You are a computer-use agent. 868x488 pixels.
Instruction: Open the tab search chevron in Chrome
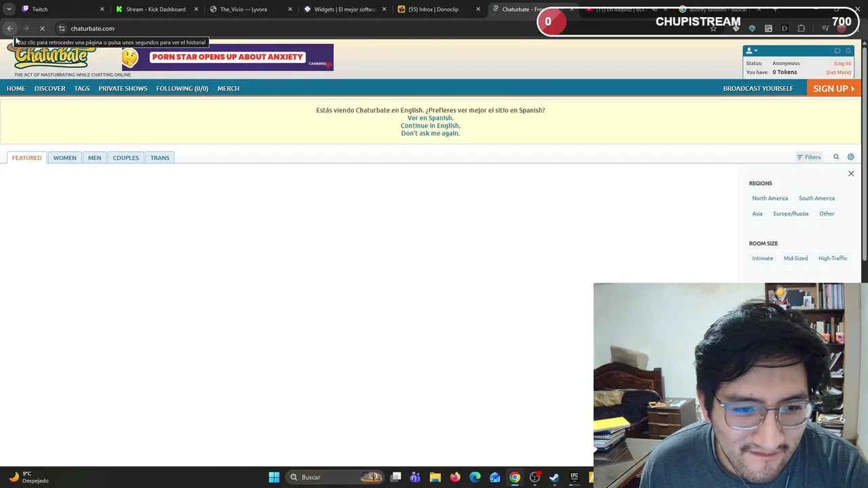(9, 9)
